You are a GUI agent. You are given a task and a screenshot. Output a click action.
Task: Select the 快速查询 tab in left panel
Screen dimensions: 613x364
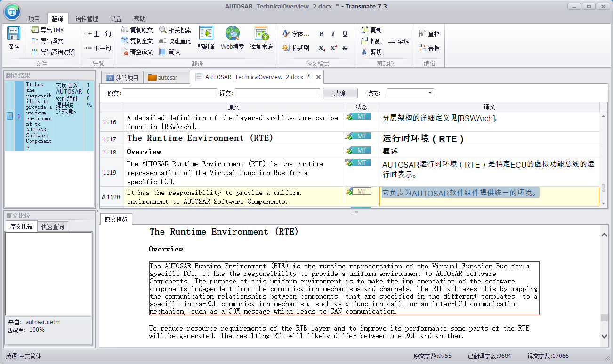[53, 226]
